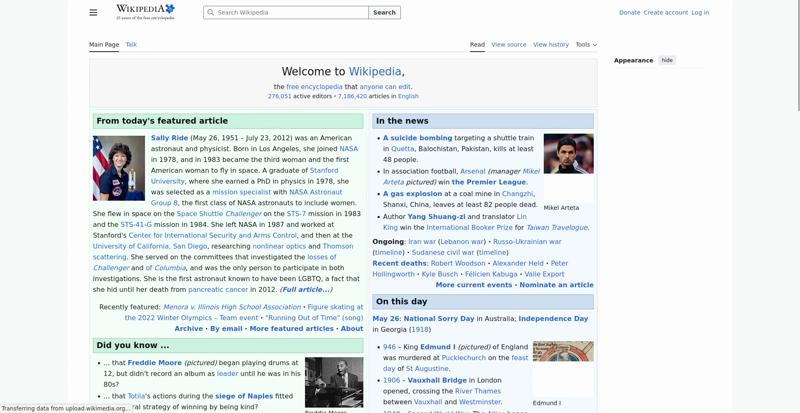800x413 pixels.
Task: Click the Log in link
Action: [700, 12]
